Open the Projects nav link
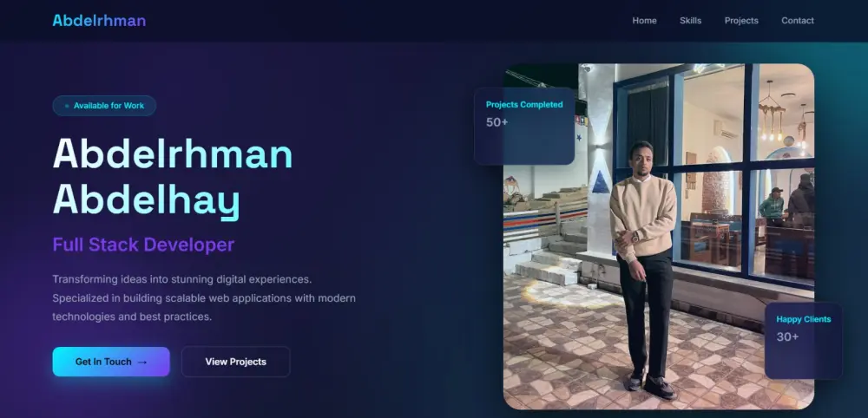The image size is (868, 418). click(x=741, y=21)
